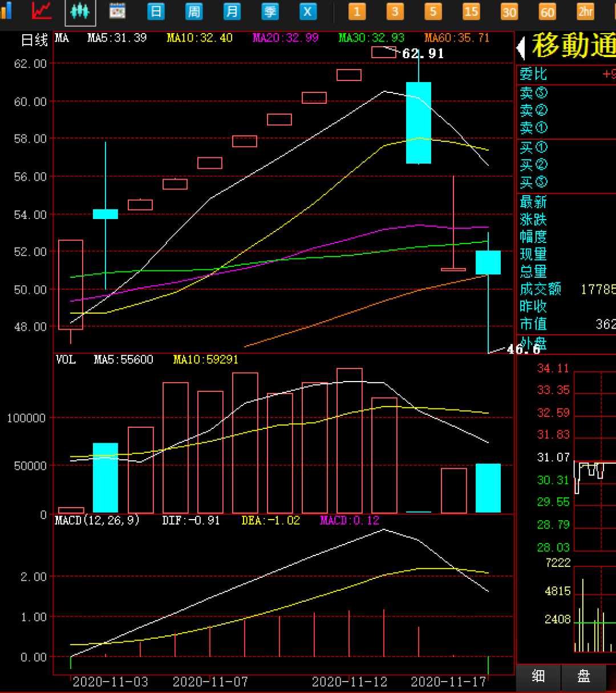Screen dimensions: 616x693
Task: Click the 现量 current volume row
Action: pyautogui.click(x=566, y=254)
